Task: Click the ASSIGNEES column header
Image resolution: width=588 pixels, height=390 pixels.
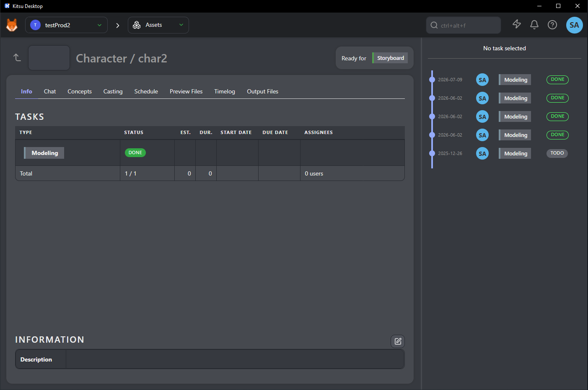Action: coord(319,132)
